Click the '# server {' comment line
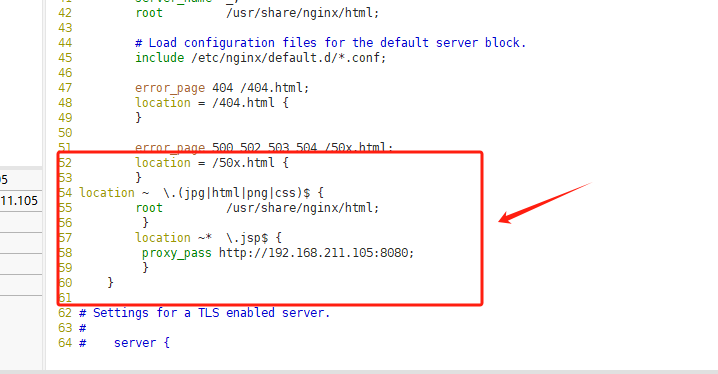718x374 pixels. [x=125, y=343]
